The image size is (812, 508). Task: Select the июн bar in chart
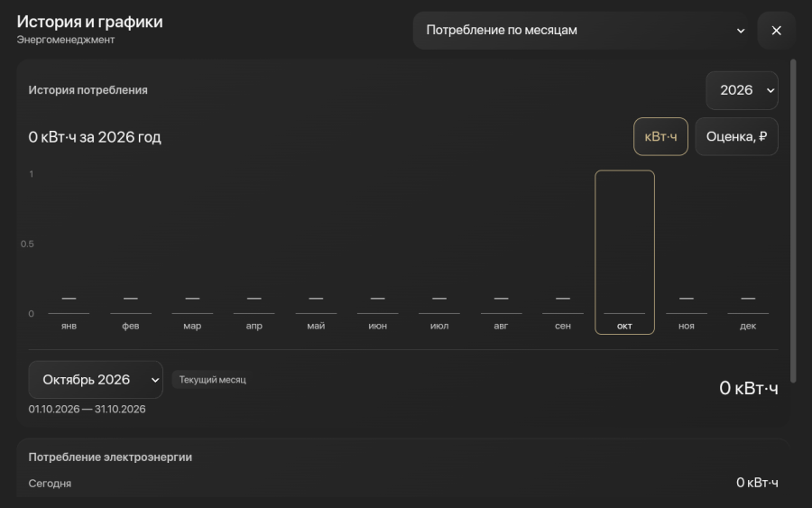coord(377,252)
